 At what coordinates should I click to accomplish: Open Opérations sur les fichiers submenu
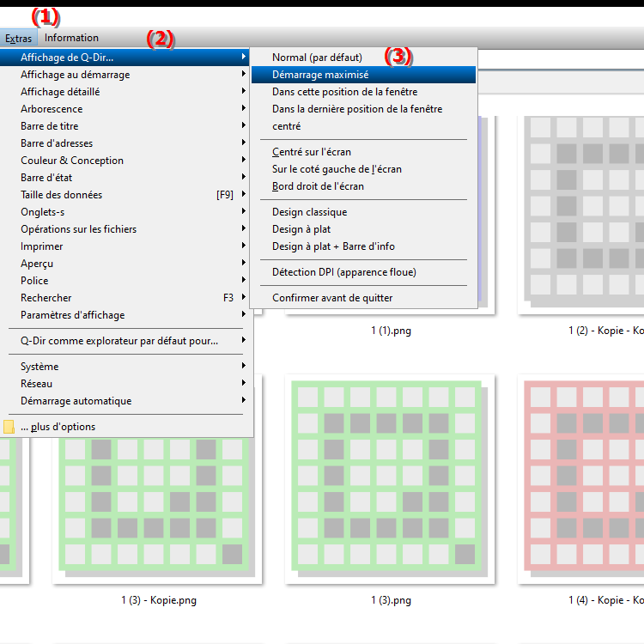pos(125,229)
